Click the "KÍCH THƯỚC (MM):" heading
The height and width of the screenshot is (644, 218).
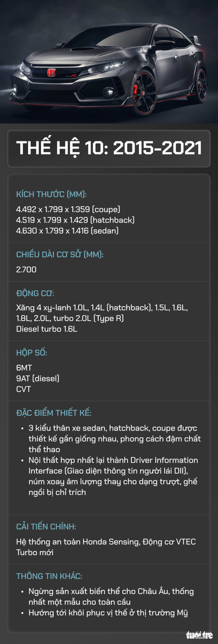pyautogui.click(x=51, y=194)
